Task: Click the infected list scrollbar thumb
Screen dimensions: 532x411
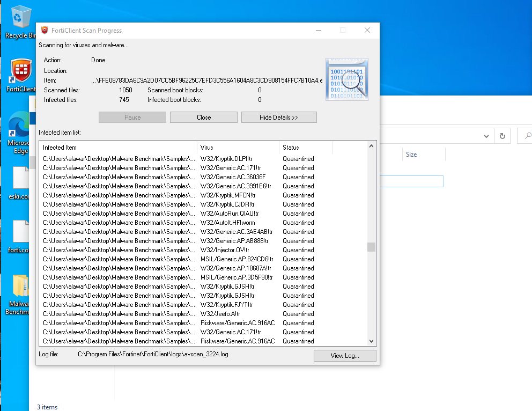Action: pyautogui.click(x=371, y=247)
